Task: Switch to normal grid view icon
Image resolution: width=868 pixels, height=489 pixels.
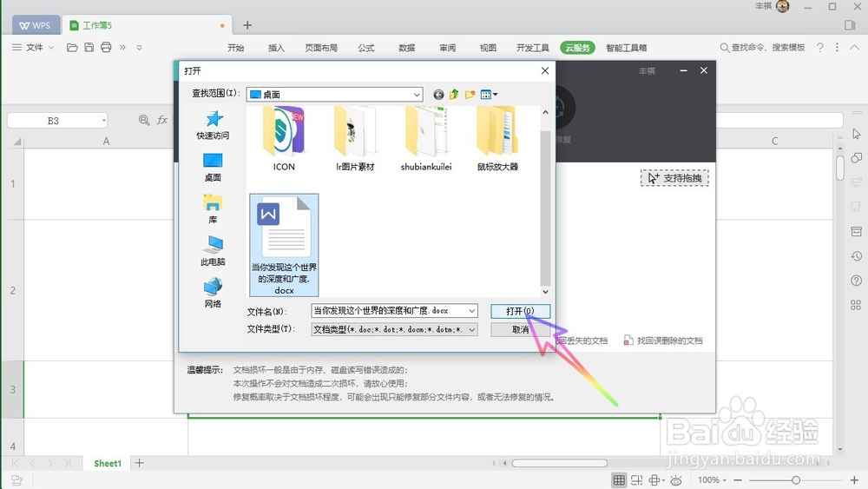Action: [x=619, y=480]
